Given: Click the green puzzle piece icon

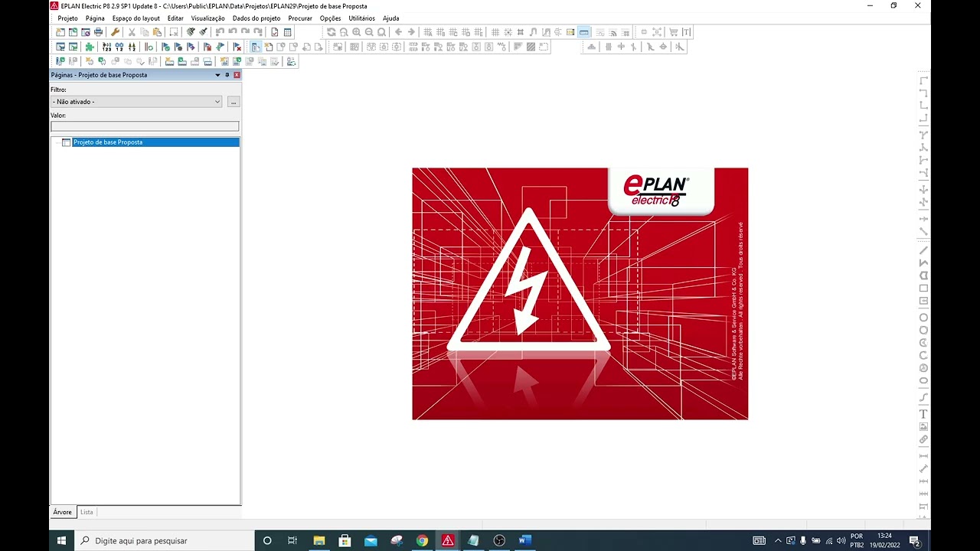Looking at the screenshot, I should [x=90, y=47].
